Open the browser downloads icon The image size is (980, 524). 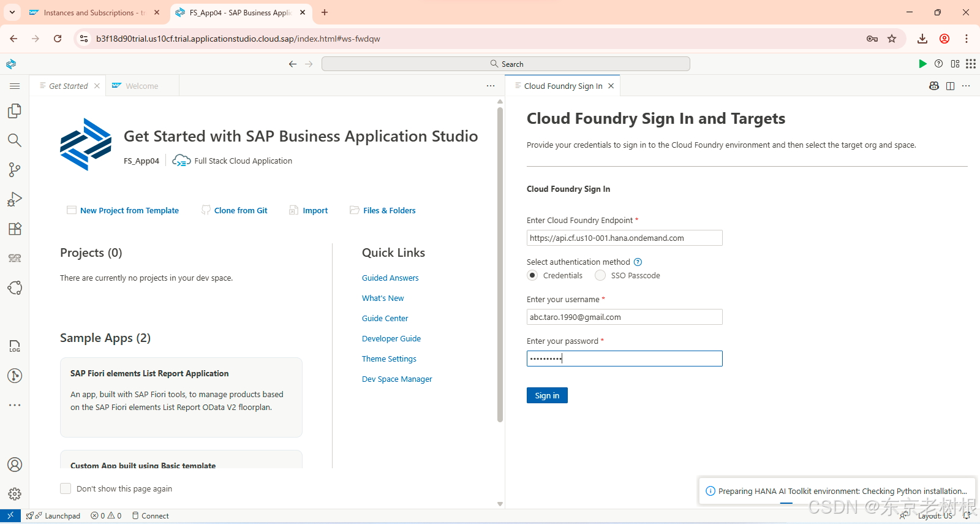pyautogui.click(x=922, y=39)
